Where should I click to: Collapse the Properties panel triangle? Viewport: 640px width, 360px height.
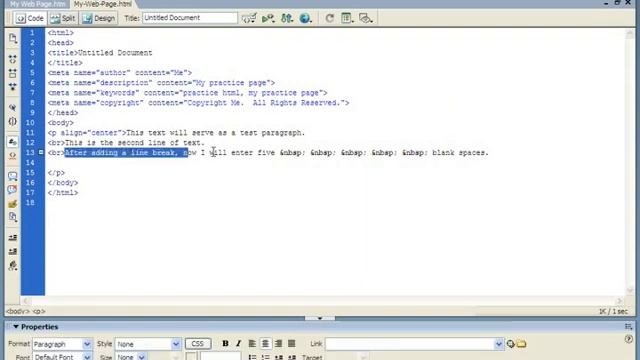click(16, 327)
